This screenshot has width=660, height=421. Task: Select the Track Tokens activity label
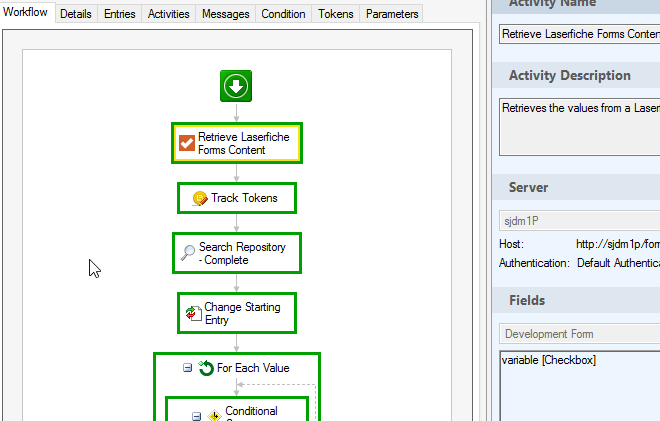(x=244, y=198)
